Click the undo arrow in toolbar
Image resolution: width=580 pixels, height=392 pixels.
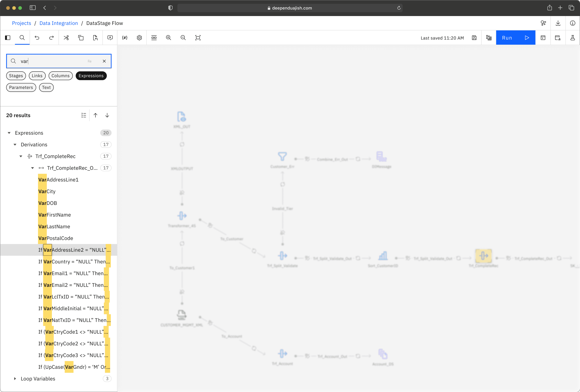(x=37, y=38)
